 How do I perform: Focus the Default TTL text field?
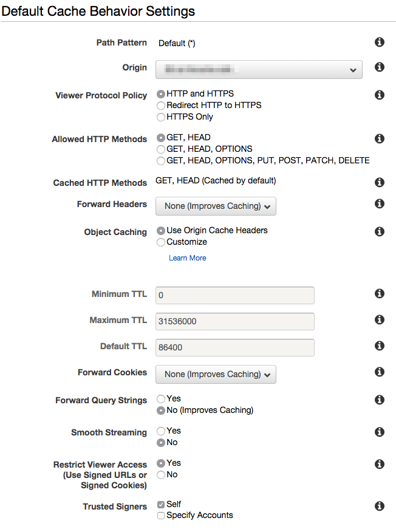point(235,347)
